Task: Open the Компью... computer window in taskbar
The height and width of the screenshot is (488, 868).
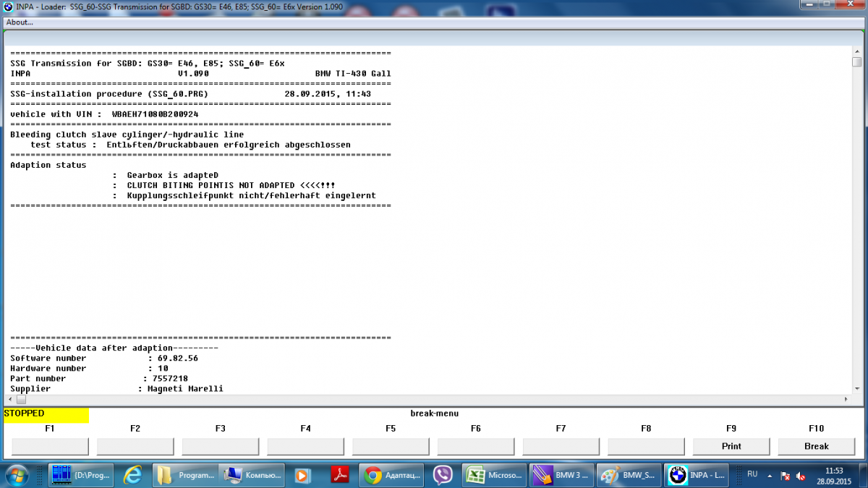Action: (x=252, y=476)
